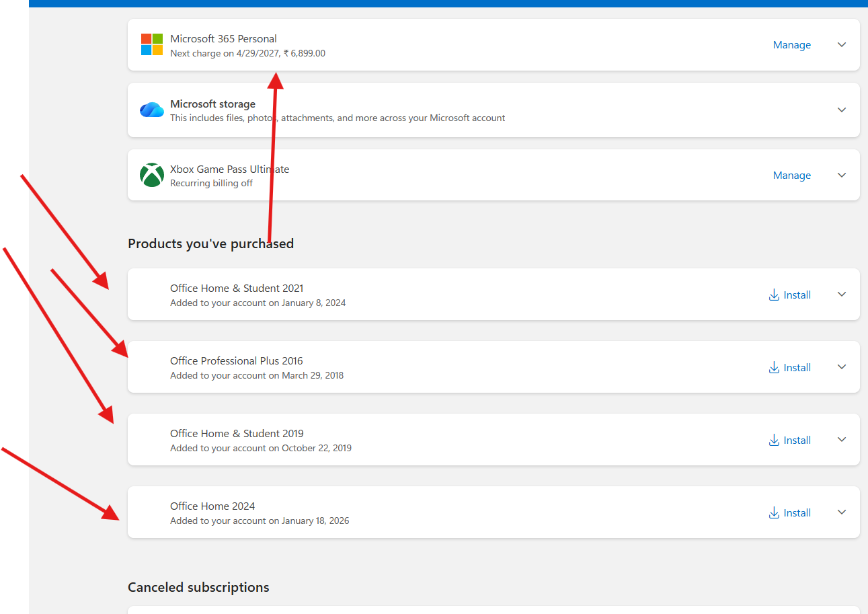Click the Xbox Game Pass Ultimate title

(x=229, y=169)
